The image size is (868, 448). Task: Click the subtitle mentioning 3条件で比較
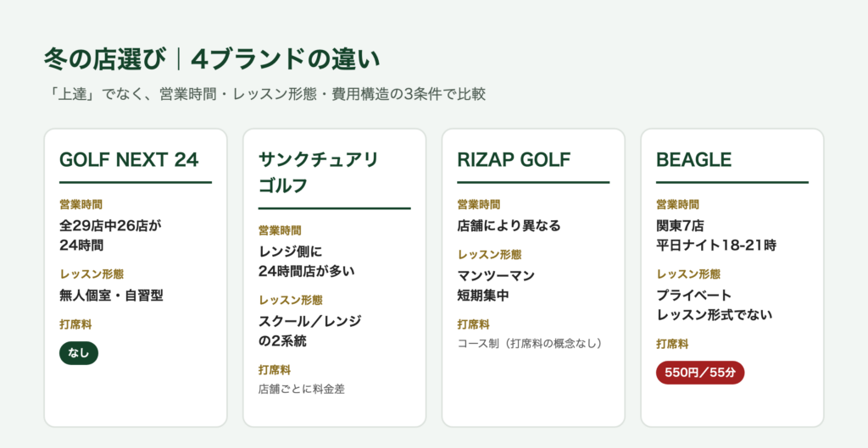tap(265, 94)
